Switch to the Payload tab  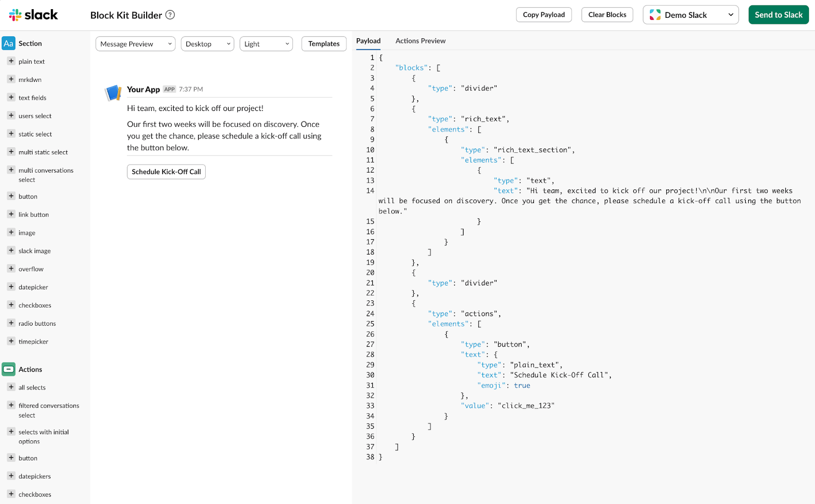[368, 41]
